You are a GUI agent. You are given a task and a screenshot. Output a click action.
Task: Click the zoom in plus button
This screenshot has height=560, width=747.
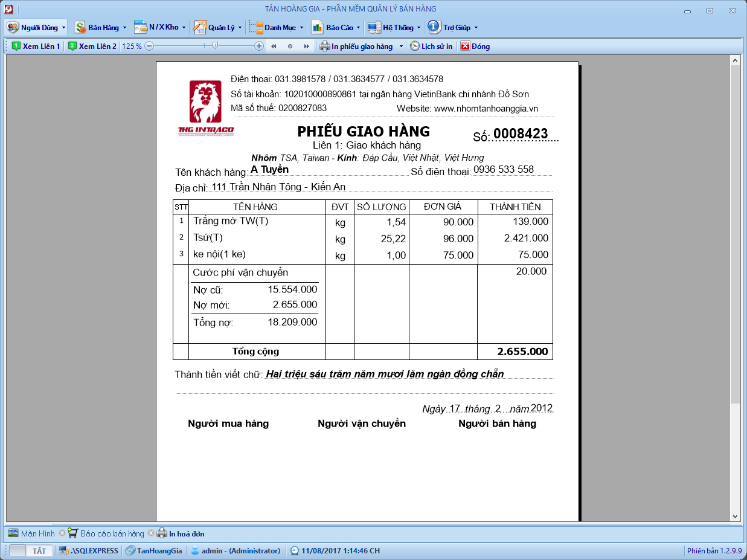(x=259, y=47)
